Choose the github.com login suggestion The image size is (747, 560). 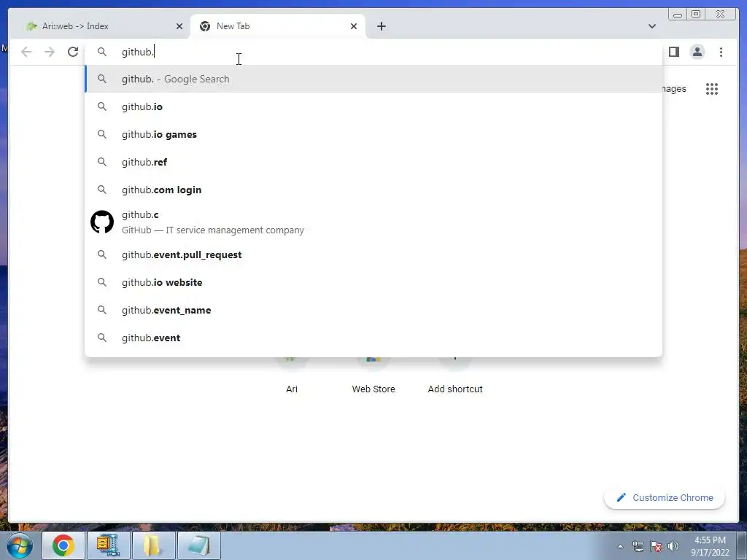(x=373, y=190)
